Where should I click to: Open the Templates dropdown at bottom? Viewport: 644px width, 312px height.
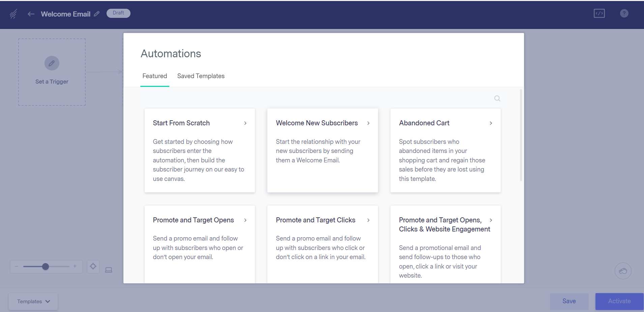tap(33, 302)
